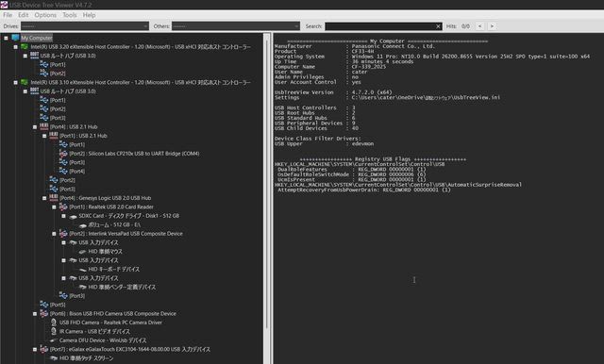Select [Port1] under USB 3.20 root hub
This screenshot has height=364, width=604.
tap(58, 65)
